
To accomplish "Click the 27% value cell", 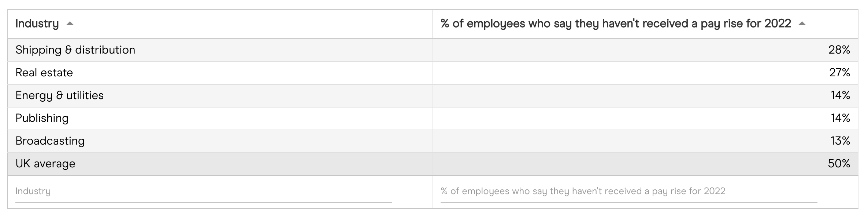I will 839,73.
